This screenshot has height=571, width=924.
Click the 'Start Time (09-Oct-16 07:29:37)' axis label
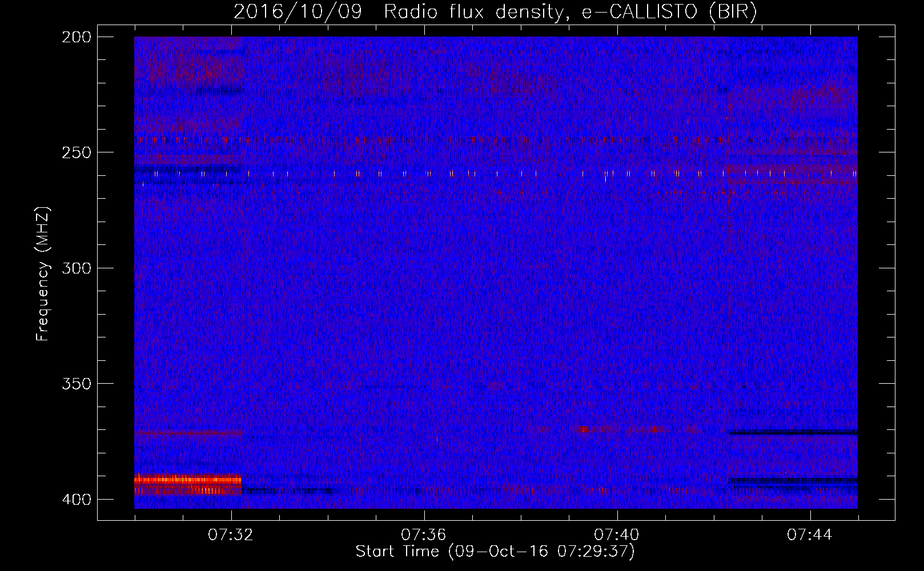[495, 551]
